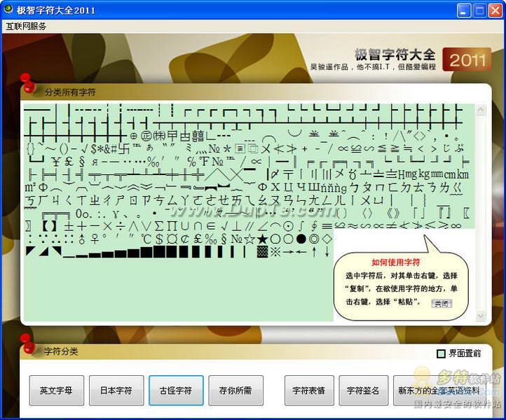The image size is (506, 420).
Task: Select the hollow diamond ◇ symbol
Action: [x=327, y=239]
